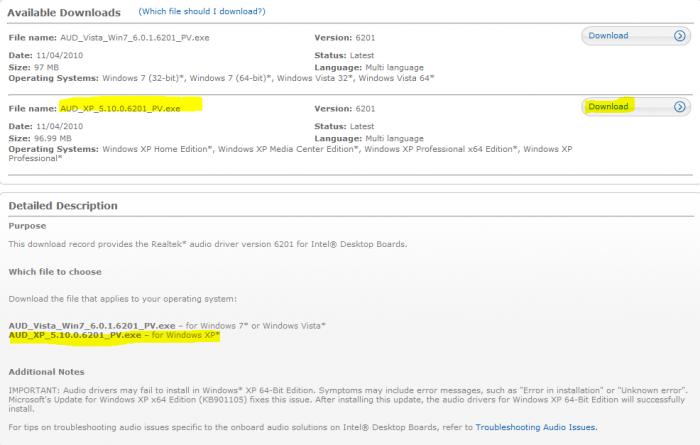The width and height of the screenshot is (700, 445).
Task: Download the AUD_Vista_Win7_6.0.1.6201_PV.exe file
Action: pos(636,36)
